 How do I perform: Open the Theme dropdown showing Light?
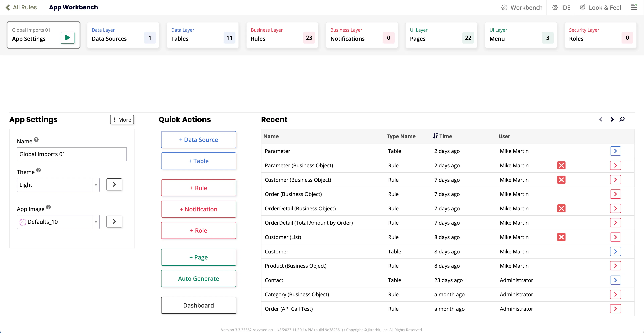point(58,185)
